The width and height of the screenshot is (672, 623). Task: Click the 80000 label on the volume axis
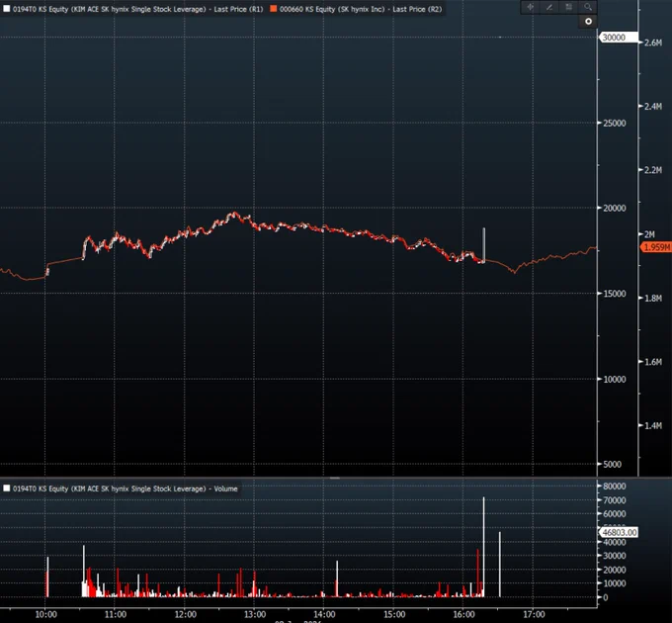(x=614, y=486)
